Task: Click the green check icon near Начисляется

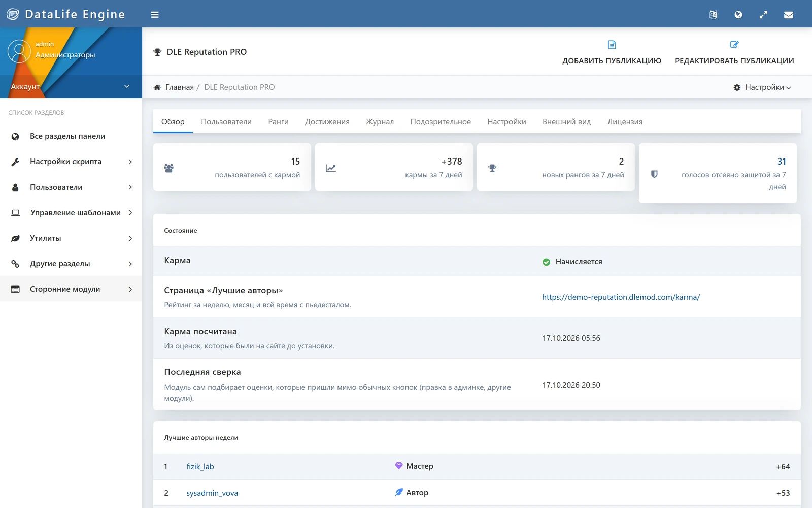Action: pos(546,262)
